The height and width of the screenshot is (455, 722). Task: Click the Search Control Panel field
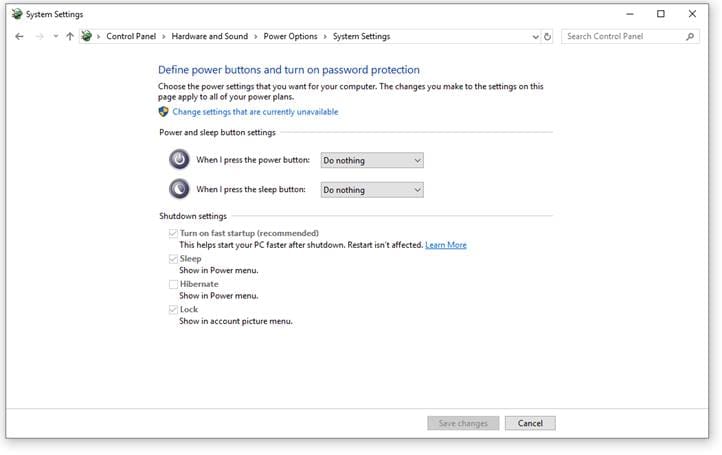point(630,36)
